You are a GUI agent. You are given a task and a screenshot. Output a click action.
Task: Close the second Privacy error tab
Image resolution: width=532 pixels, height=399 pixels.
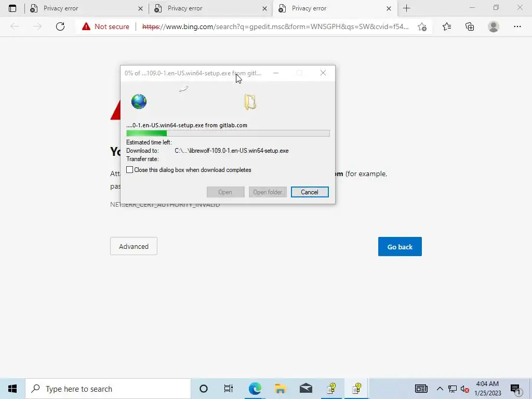click(264, 8)
